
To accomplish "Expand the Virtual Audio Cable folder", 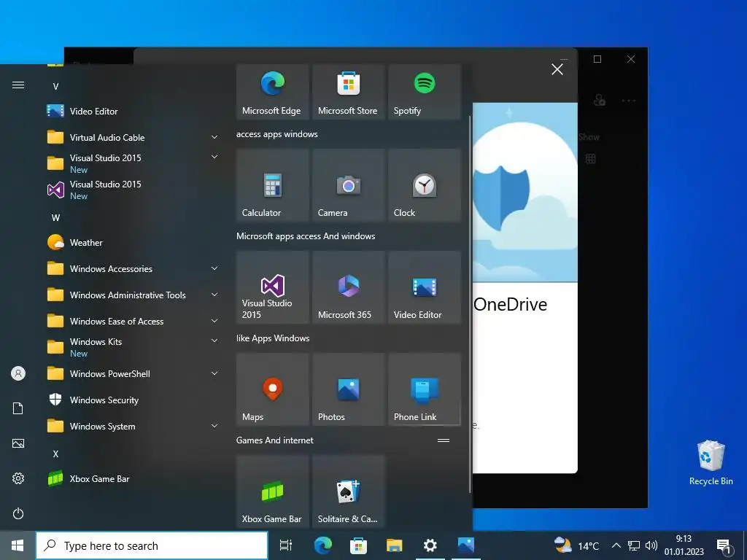I will [x=133, y=138].
